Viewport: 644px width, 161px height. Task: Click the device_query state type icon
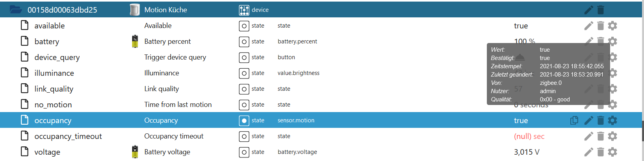coord(244,58)
